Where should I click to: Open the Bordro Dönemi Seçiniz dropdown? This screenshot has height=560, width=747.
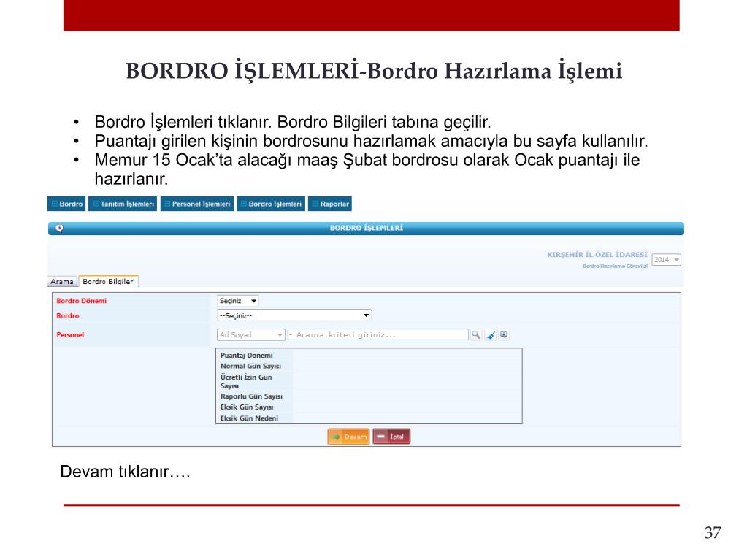click(238, 301)
